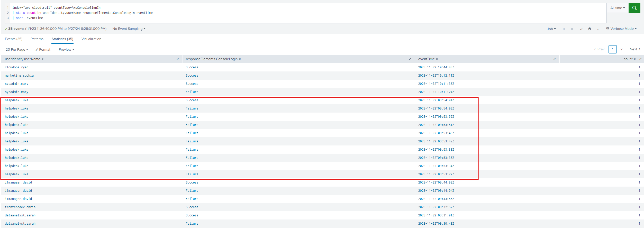This screenshot has width=644, height=229.
Task: Click the 35 events status text
Action: (16, 29)
